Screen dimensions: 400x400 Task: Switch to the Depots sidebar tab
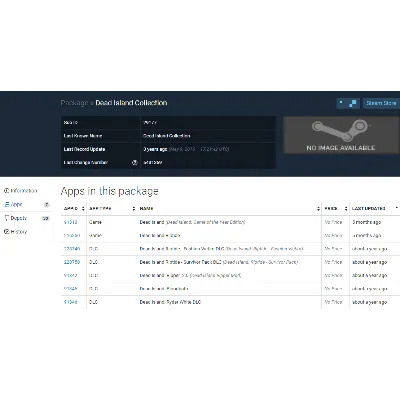[27, 218]
